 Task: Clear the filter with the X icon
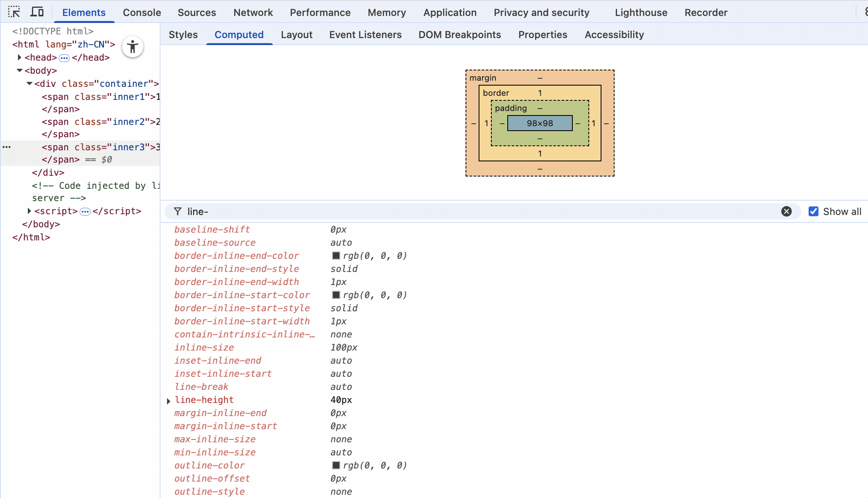786,211
